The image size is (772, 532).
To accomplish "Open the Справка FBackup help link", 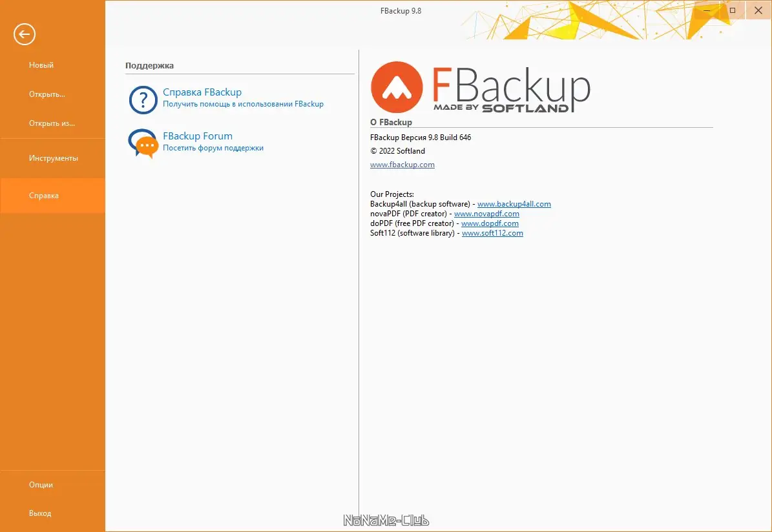I will click(202, 92).
